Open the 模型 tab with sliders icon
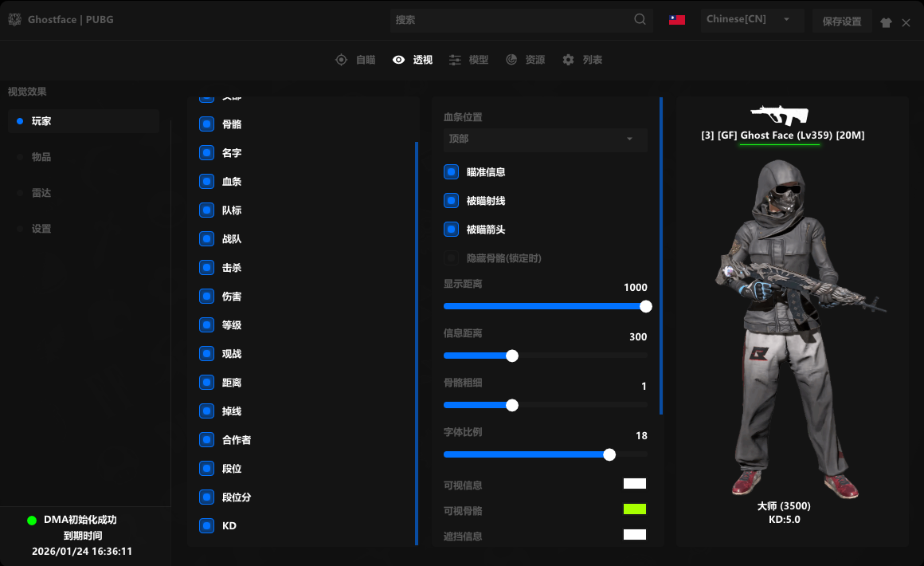The image size is (924, 566). tap(468, 60)
